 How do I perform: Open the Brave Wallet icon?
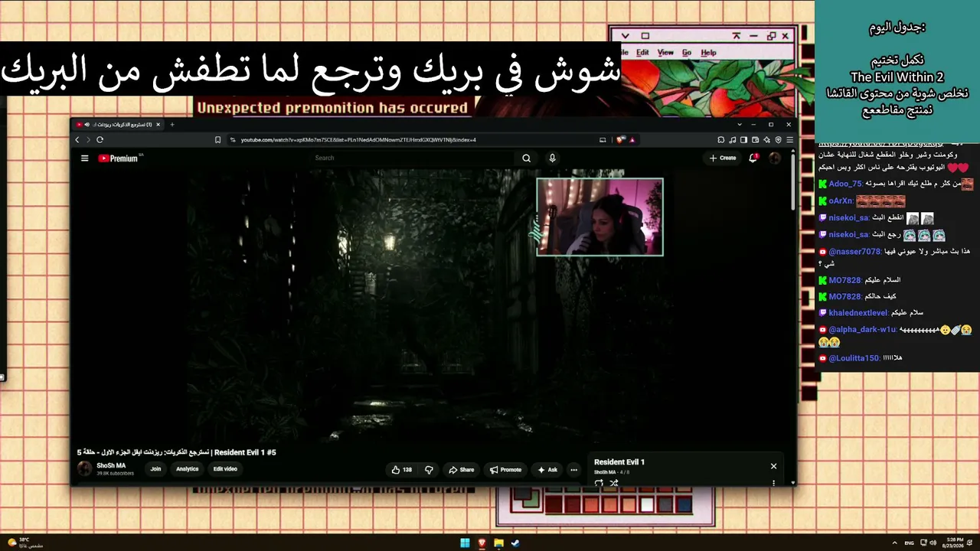point(756,140)
